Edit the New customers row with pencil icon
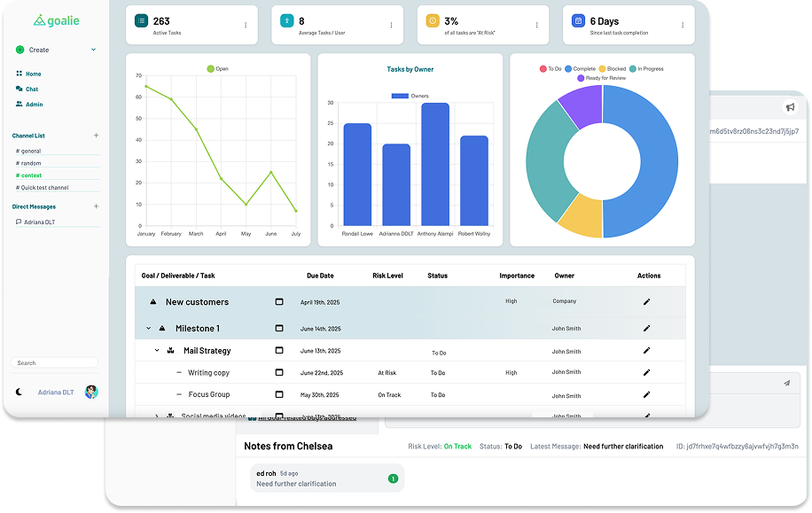This screenshot has width=812, height=513. pos(647,301)
